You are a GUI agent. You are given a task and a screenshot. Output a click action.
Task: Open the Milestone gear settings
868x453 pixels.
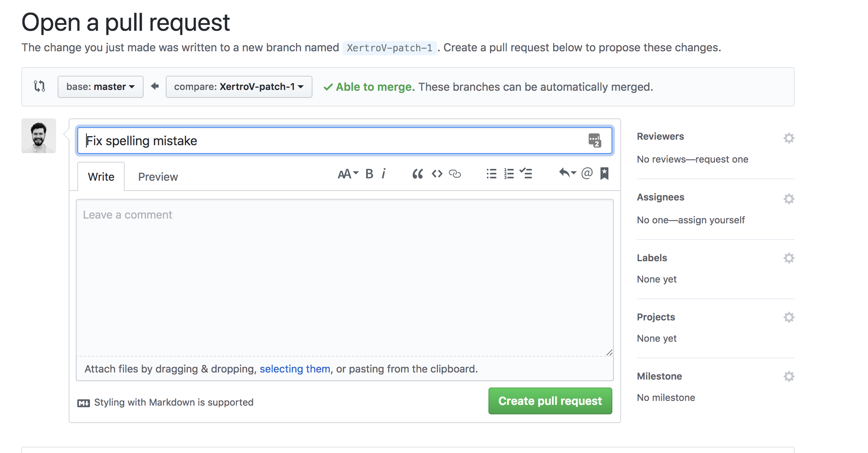pos(789,376)
